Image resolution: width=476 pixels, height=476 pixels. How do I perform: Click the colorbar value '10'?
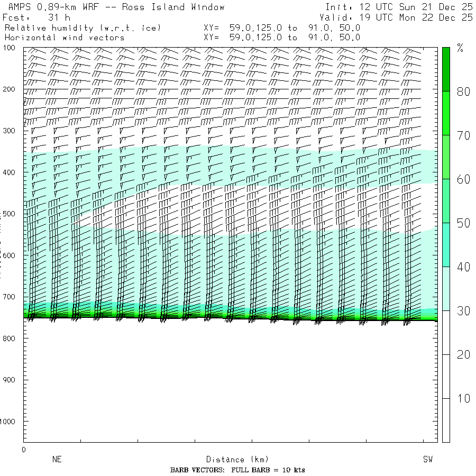click(x=463, y=398)
